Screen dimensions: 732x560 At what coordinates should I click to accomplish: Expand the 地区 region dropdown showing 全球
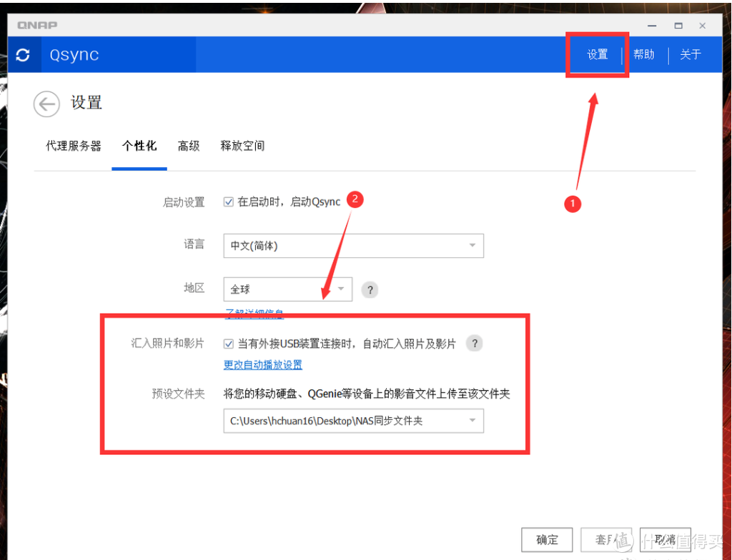(x=287, y=289)
